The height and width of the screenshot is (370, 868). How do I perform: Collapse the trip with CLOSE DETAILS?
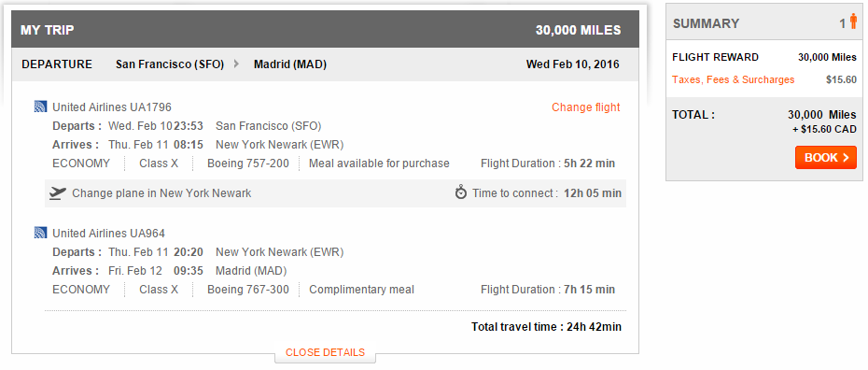coord(325,352)
